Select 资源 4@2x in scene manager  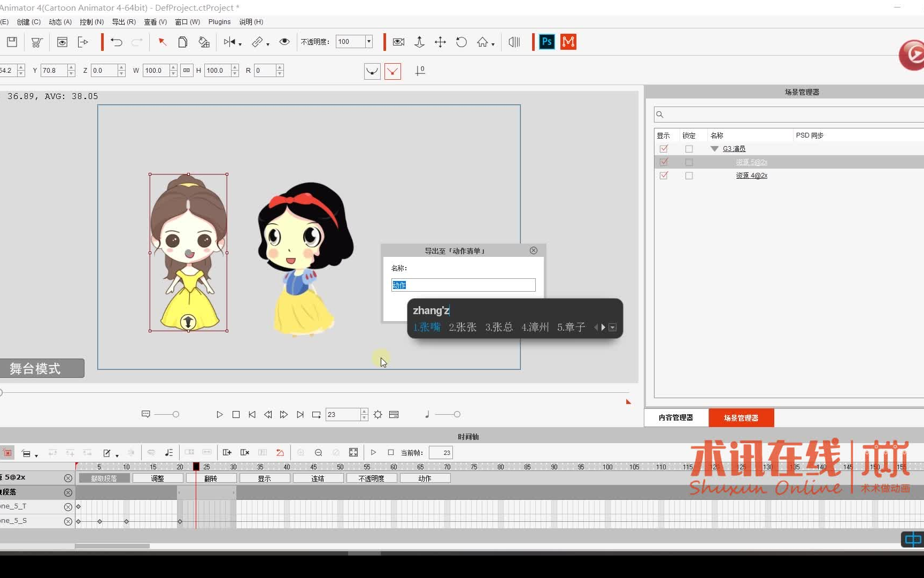point(751,176)
